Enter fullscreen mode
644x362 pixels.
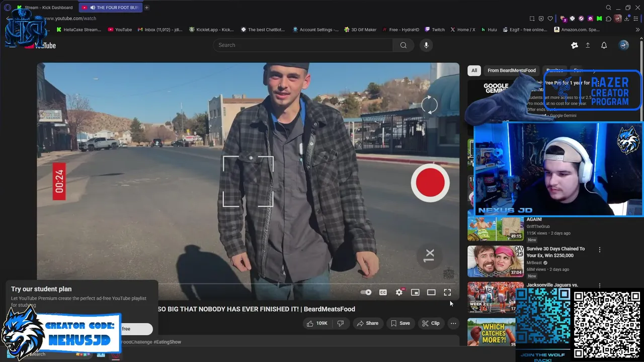(x=447, y=292)
